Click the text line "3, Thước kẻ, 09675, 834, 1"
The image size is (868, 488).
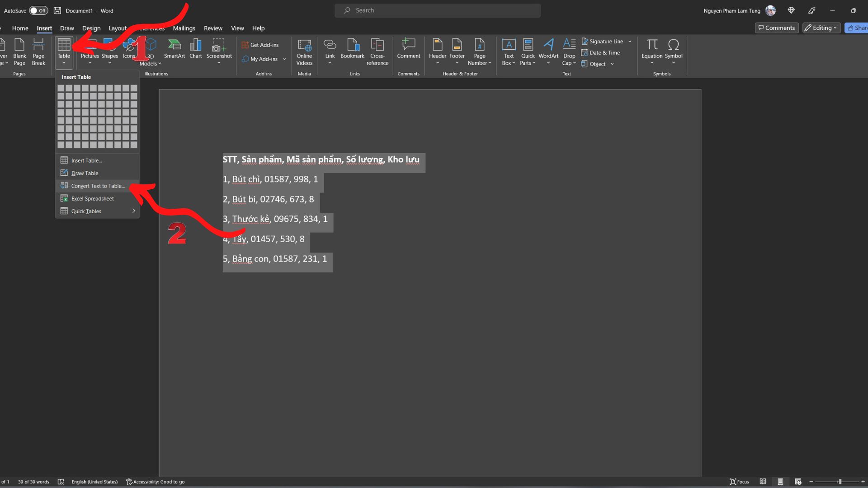(275, 219)
